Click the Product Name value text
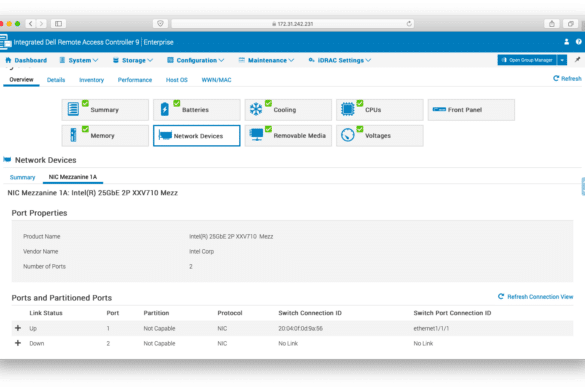Screen dimensions: 585x390 click(231, 237)
